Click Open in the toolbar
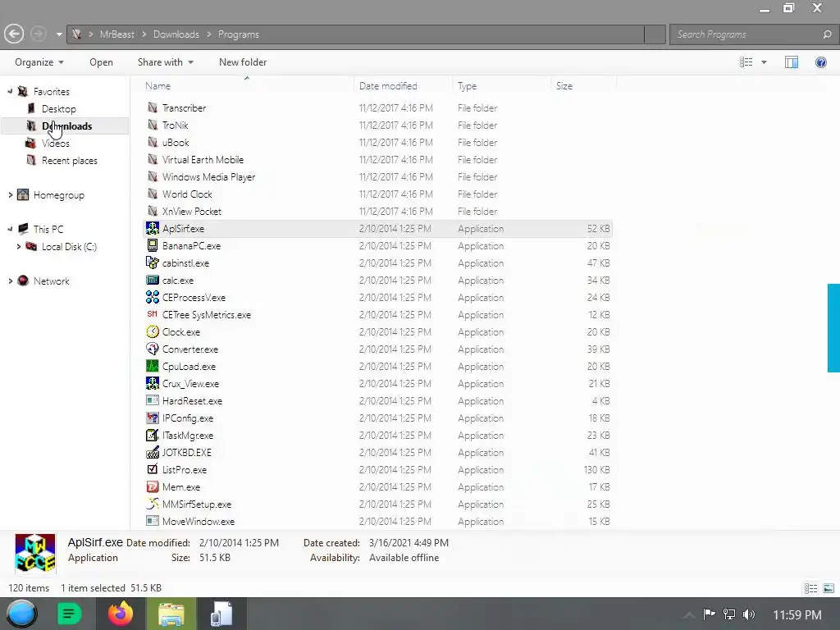 click(101, 62)
